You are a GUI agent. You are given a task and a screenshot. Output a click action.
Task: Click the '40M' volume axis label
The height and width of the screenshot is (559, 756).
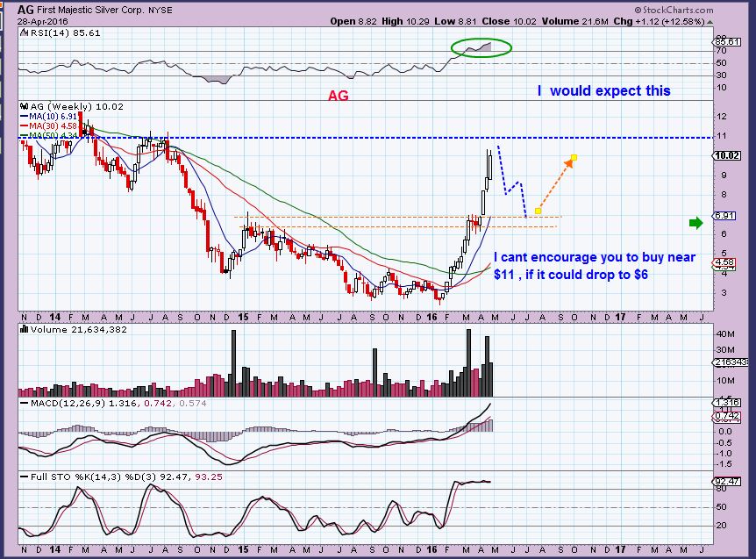[x=725, y=333]
